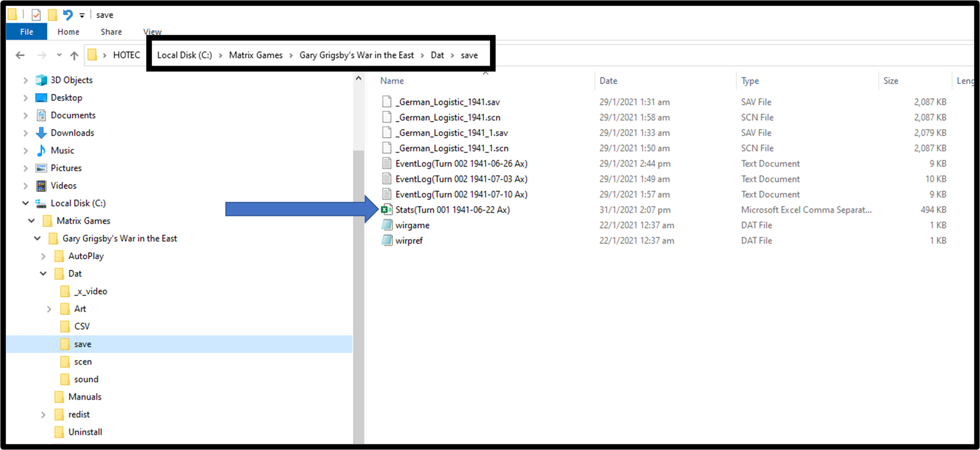Select the Desktop icon in navigation tree
The image size is (980, 450).
pos(41,98)
